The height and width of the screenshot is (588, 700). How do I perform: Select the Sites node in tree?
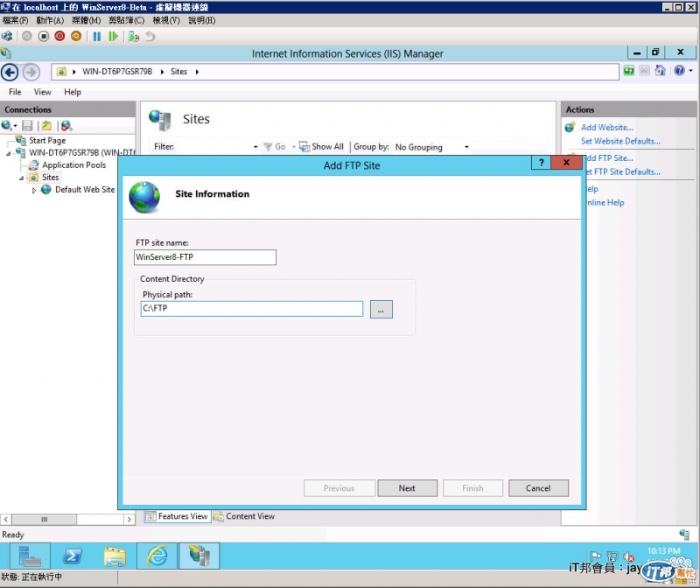(x=50, y=178)
